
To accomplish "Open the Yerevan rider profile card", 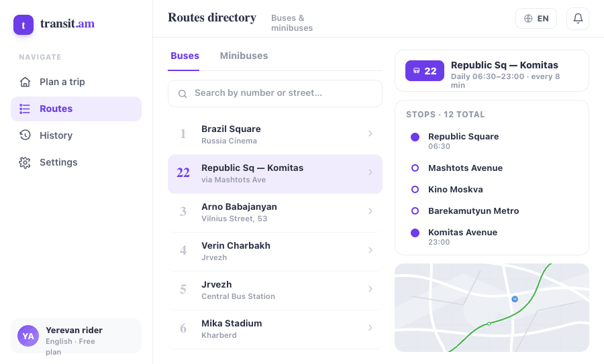I will pyautogui.click(x=77, y=336).
